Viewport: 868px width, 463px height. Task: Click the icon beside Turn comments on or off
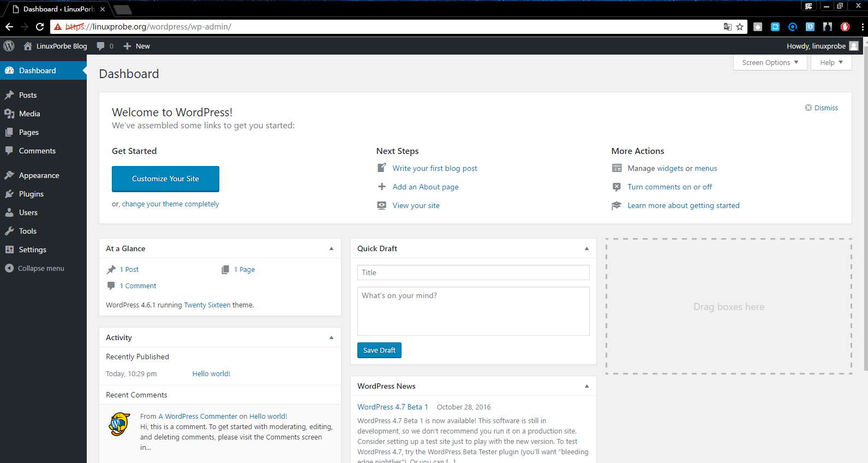click(x=617, y=187)
